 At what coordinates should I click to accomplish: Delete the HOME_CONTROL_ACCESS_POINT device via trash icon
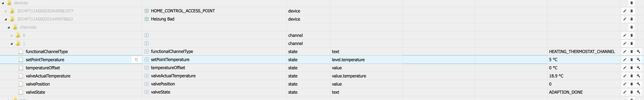click(x=631, y=11)
